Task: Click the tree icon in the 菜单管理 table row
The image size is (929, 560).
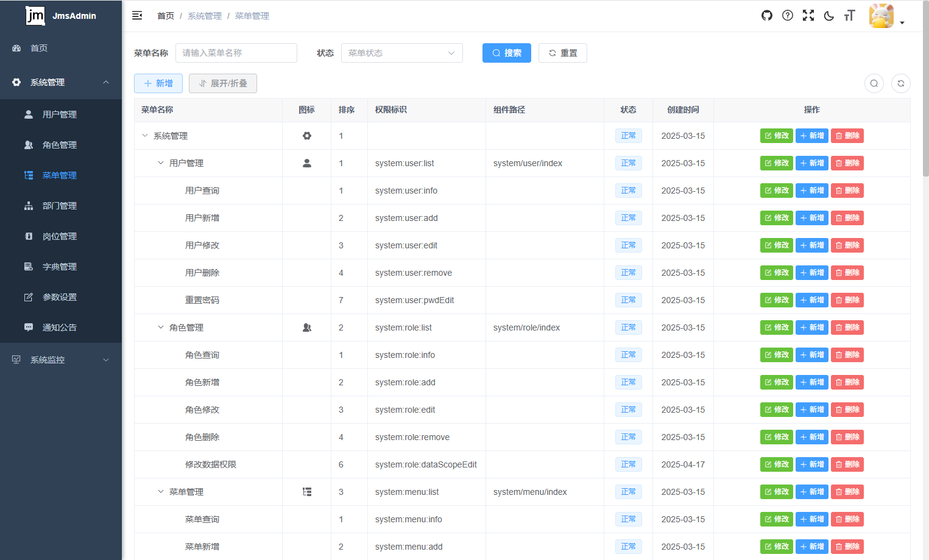Action: [307, 492]
